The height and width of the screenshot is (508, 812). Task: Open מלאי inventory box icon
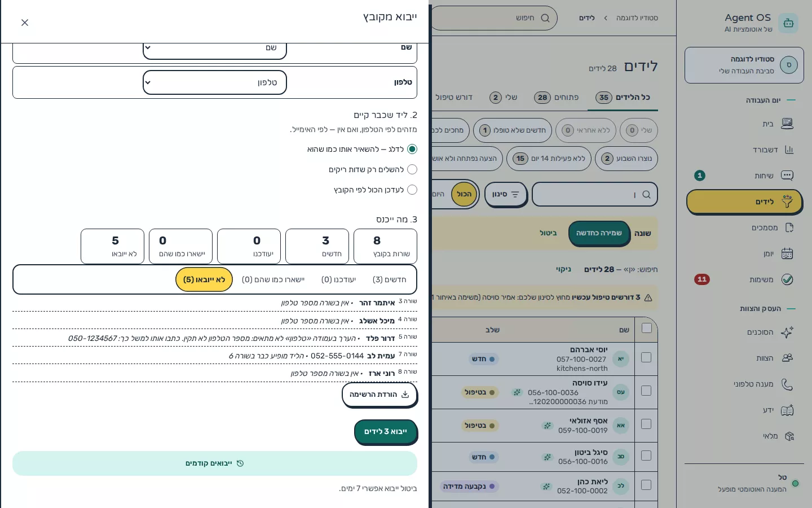[789, 436]
